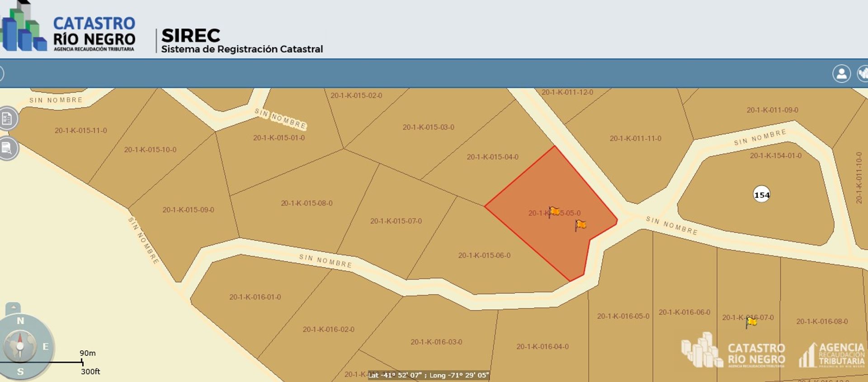Click the Lat/Long coordinates readout
Viewport: 868px width, 382px height.
(x=428, y=375)
